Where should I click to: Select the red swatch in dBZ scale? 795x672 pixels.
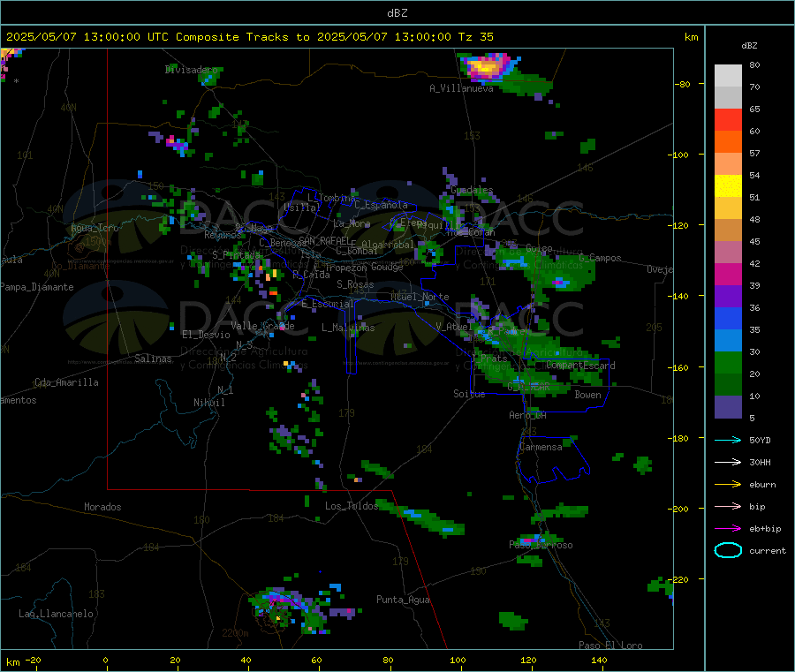click(x=728, y=119)
